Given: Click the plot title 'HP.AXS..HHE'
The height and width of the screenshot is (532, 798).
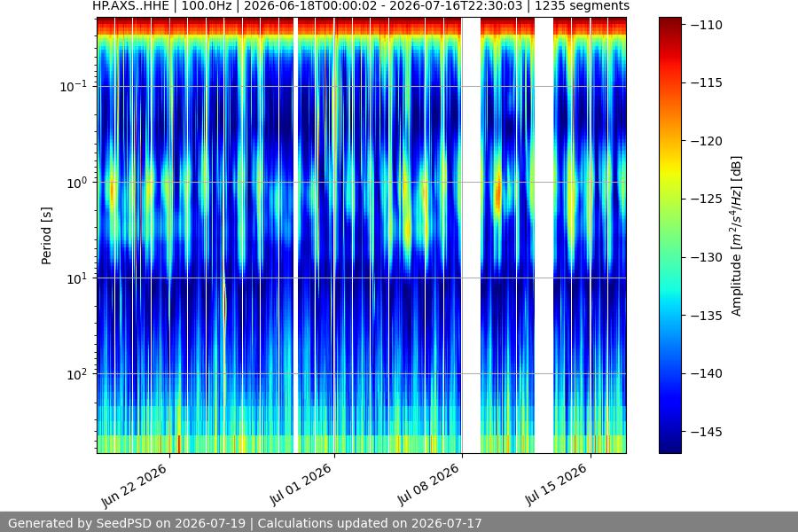Looking at the screenshot, I should click(x=130, y=6).
